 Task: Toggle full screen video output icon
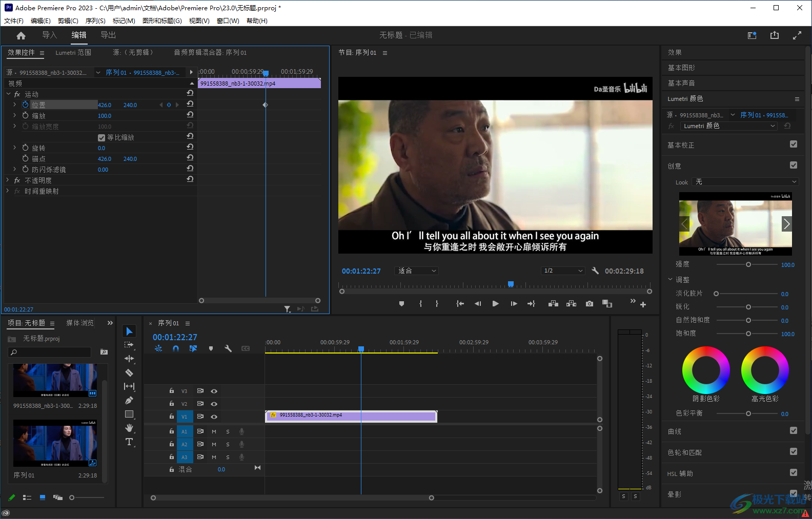pos(797,35)
